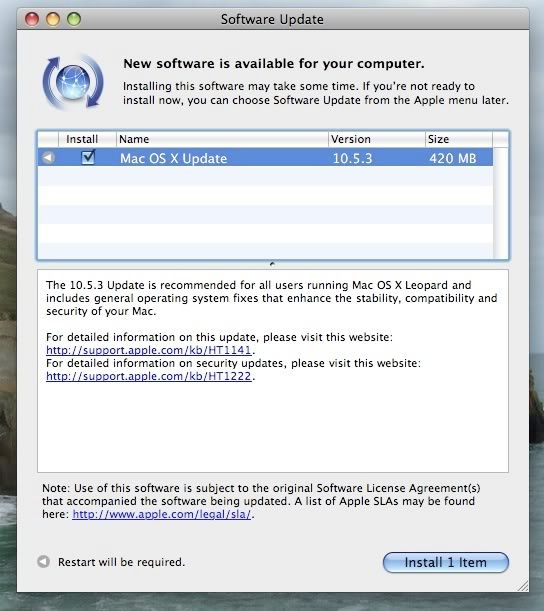Click the 'Restart will be required.' text

tap(122, 562)
